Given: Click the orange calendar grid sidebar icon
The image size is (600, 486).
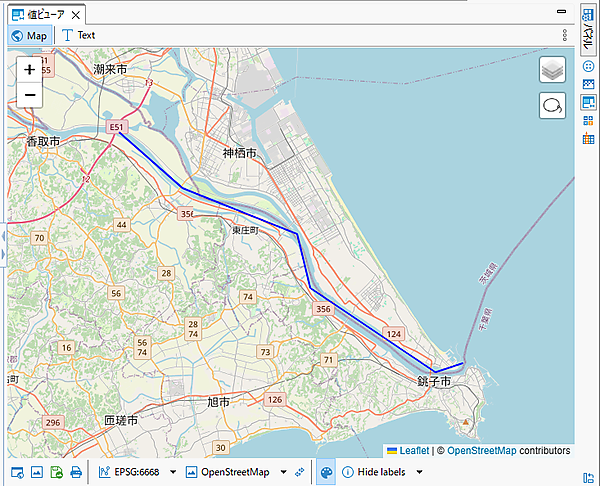Looking at the screenshot, I should (x=588, y=138).
